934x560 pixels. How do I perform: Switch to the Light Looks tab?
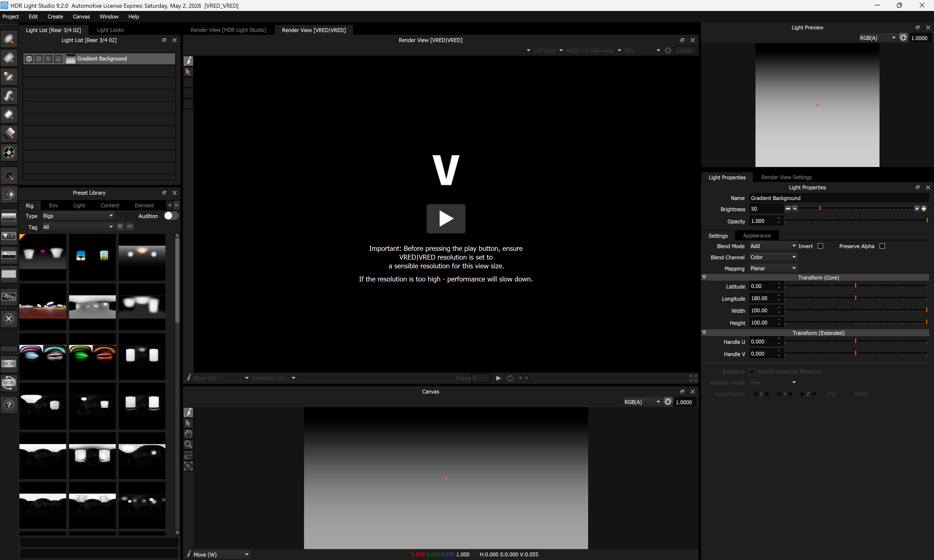(x=110, y=30)
